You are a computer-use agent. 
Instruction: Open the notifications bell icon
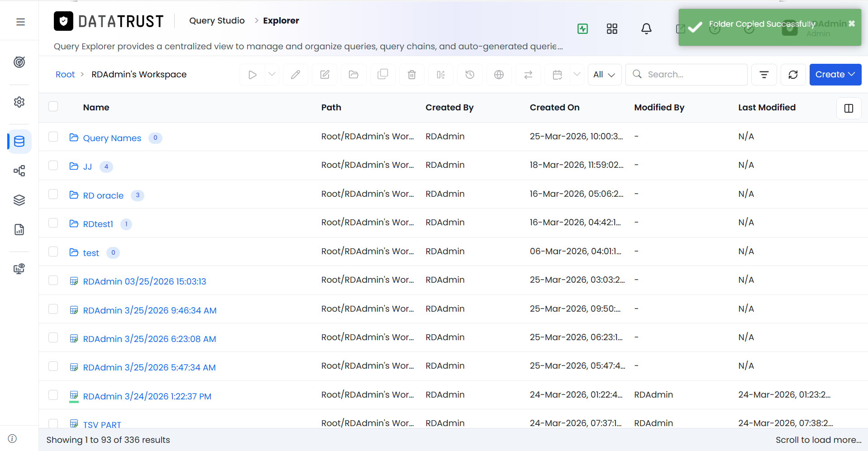click(646, 29)
